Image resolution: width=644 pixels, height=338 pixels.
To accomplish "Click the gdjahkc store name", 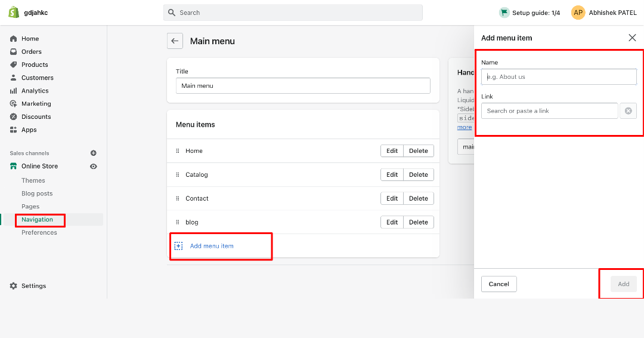I will (36, 13).
